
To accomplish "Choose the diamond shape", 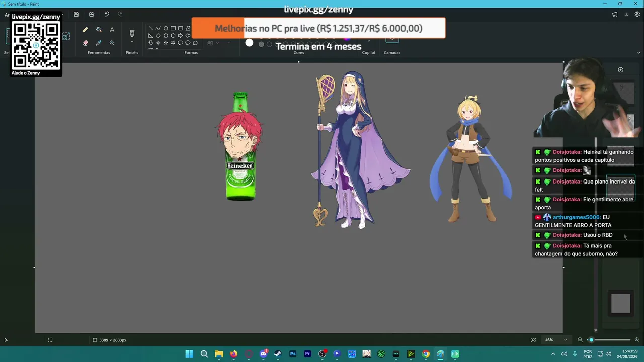I will click(x=158, y=36).
